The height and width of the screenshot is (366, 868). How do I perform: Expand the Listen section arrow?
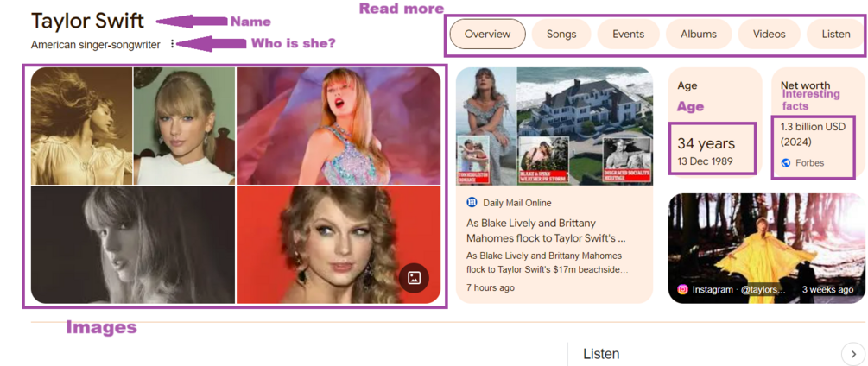click(853, 355)
